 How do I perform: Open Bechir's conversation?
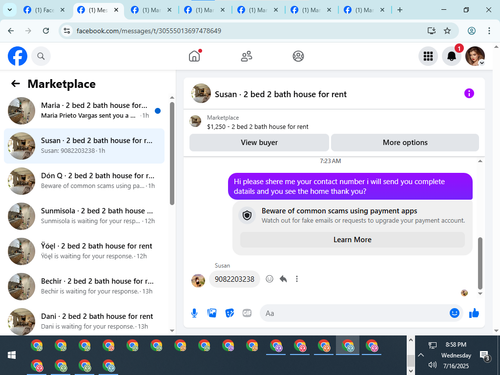(x=84, y=286)
